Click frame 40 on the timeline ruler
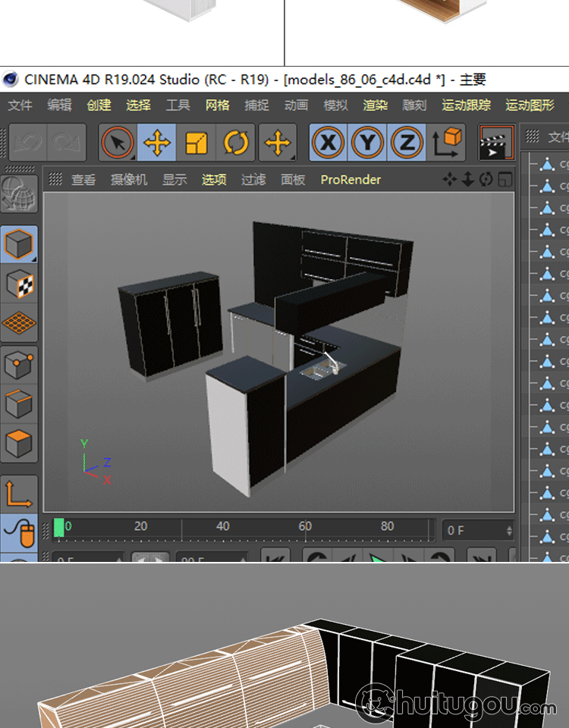Image resolution: width=569 pixels, height=728 pixels. tap(222, 527)
